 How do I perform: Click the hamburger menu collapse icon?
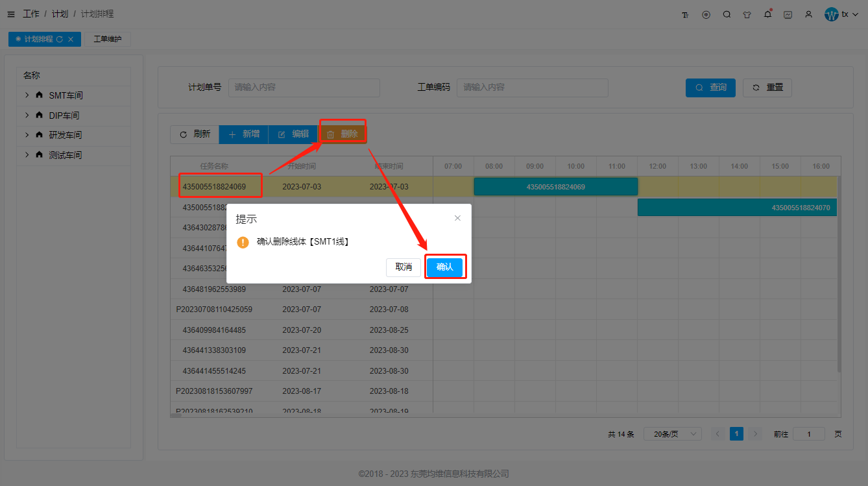11,14
